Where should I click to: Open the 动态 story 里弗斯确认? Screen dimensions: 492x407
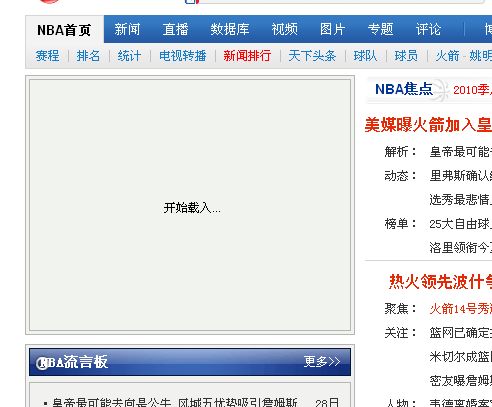(x=461, y=176)
